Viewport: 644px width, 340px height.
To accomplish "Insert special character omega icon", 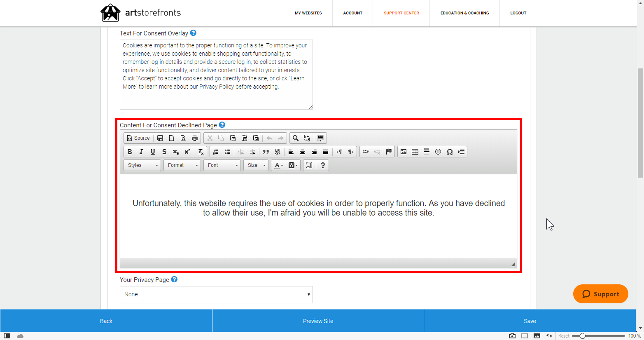I will [450, 152].
